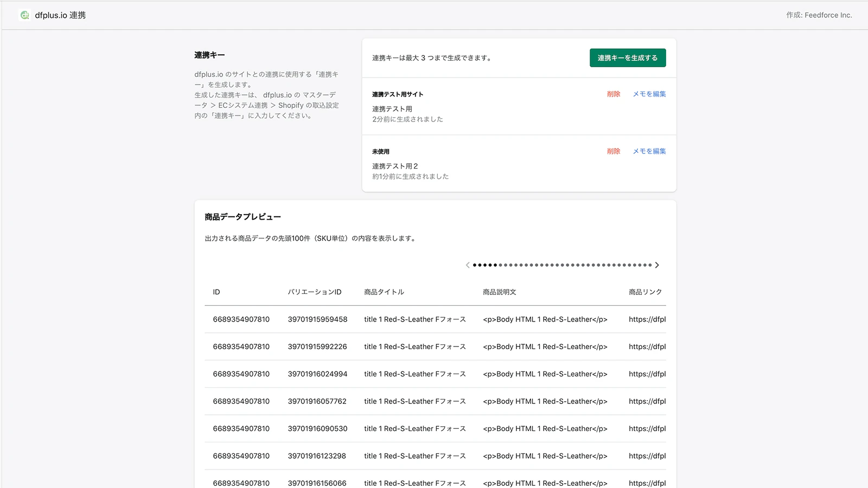868x488 pixels.
Task: Click the ID column header
Action: (216, 292)
